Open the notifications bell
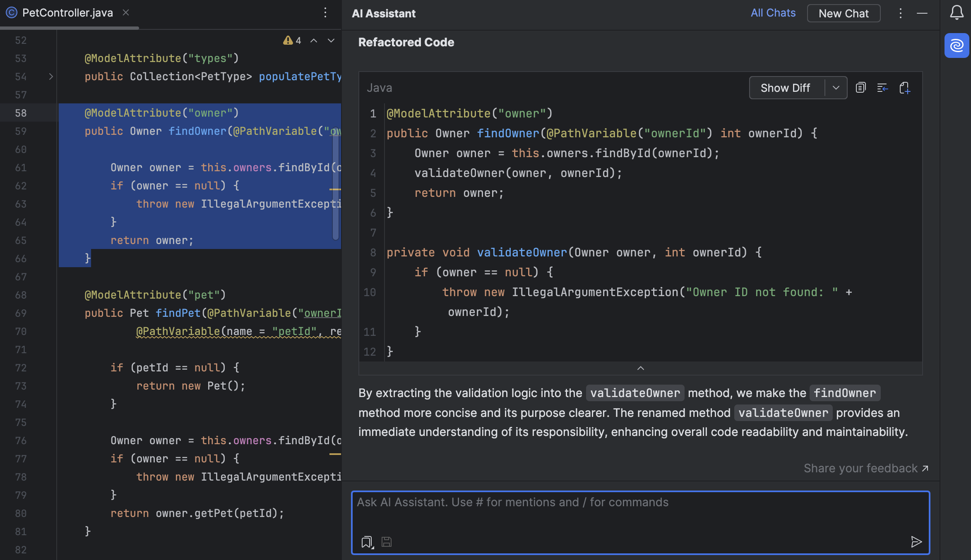 point(957,13)
